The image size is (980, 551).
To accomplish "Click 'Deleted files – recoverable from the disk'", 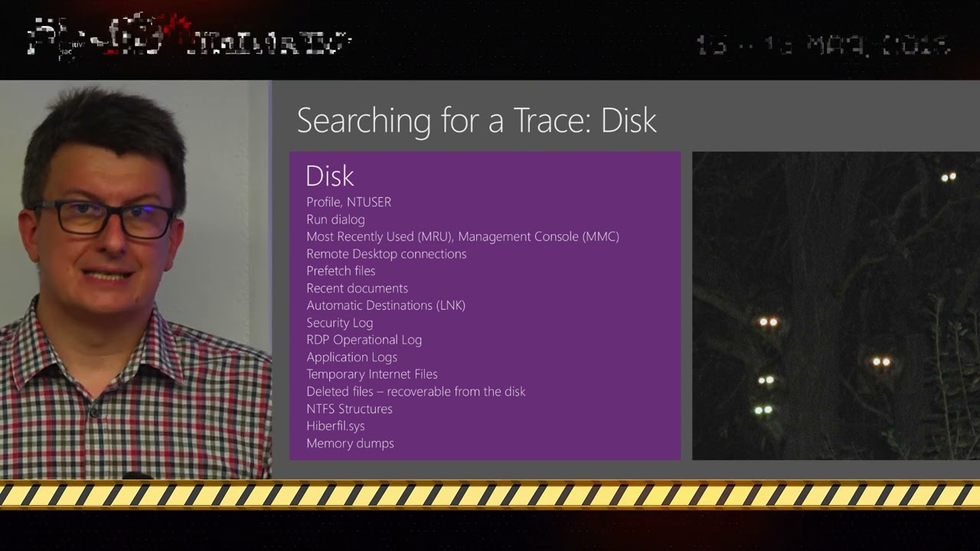I will pyautogui.click(x=416, y=391).
